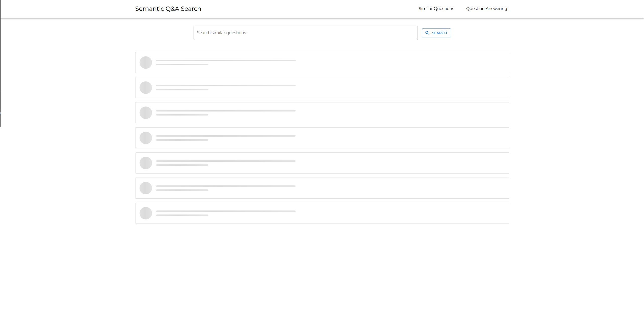
Task: Click the Semantic Q&A Search title
Action: click(x=168, y=9)
